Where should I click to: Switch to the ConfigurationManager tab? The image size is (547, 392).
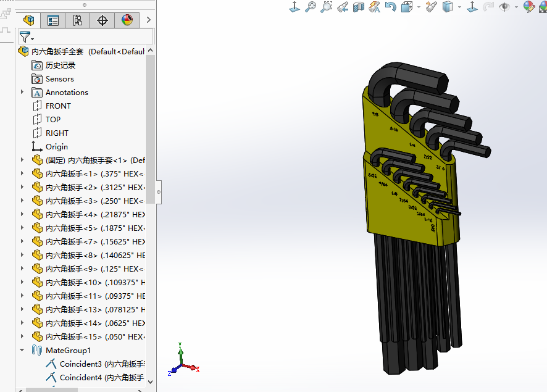click(x=77, y=20)
